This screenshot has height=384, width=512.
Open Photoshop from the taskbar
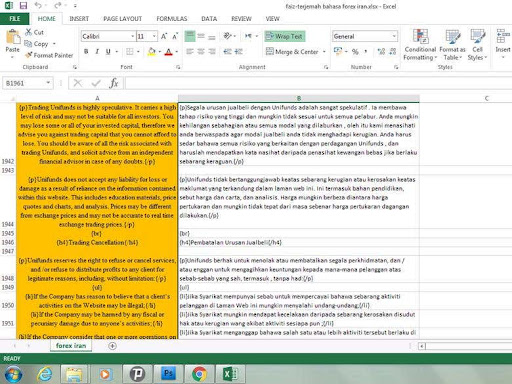pos(168,374)
